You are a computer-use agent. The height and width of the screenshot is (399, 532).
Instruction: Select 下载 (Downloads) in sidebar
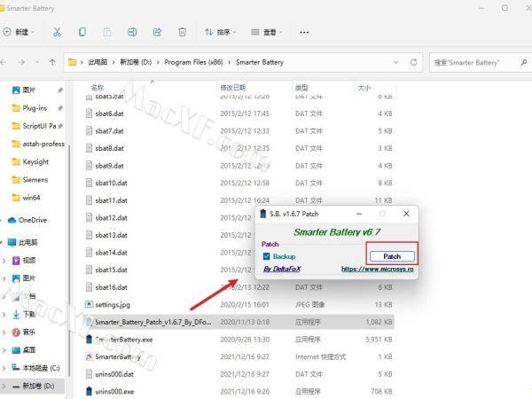click(x=29, y=314)
